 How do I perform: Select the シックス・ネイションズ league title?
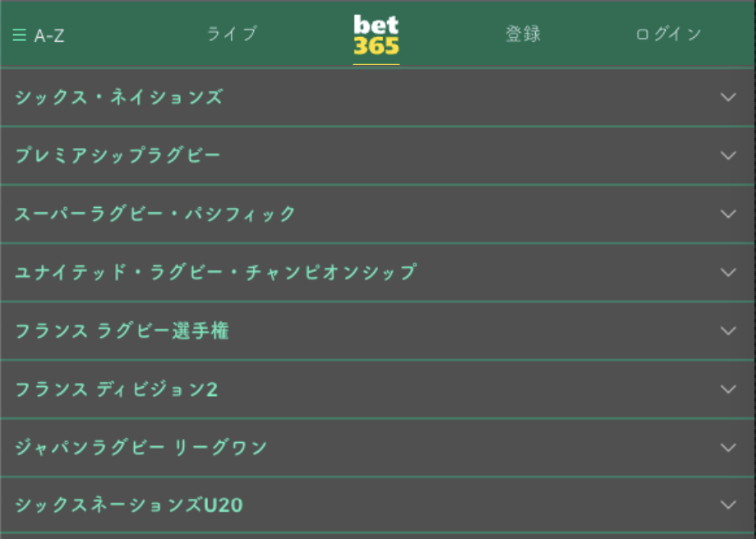point(118,97)
